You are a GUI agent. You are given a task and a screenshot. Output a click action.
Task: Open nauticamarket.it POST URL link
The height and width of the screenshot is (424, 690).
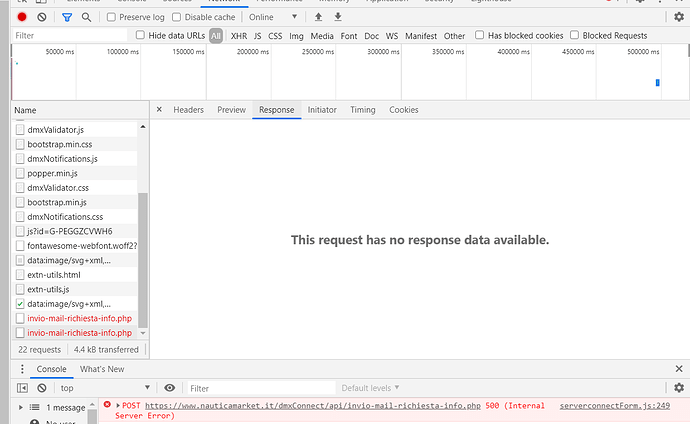pos(313,406)
